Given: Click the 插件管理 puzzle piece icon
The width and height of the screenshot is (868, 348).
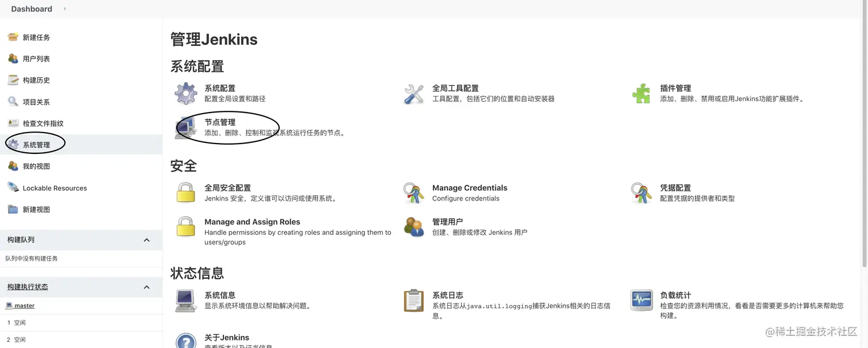Looking at the screenshot, I should [x=641, y=93].
